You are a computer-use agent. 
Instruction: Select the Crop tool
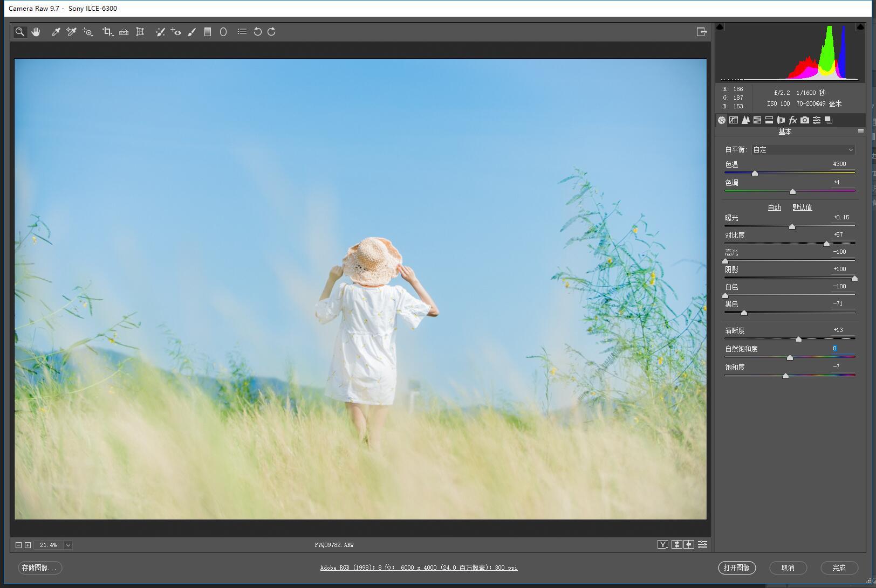(x=108, y=32)
